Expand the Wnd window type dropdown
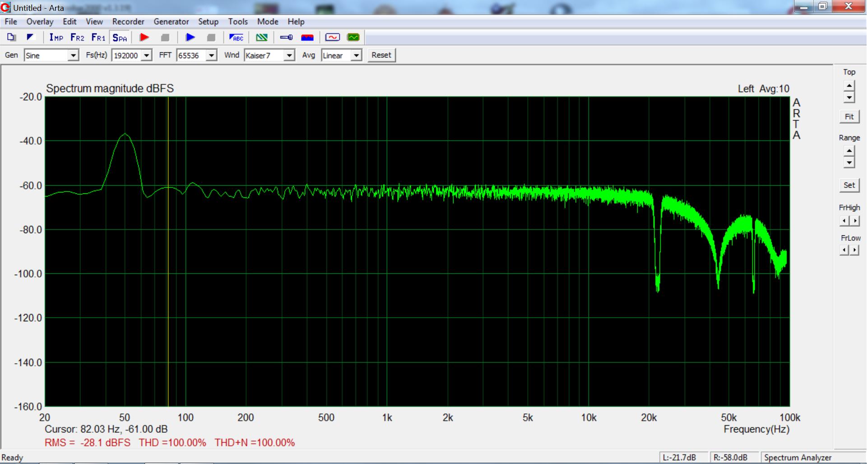Screen dimensions: 868x464 pyautogui.click(x=289, y=56)
